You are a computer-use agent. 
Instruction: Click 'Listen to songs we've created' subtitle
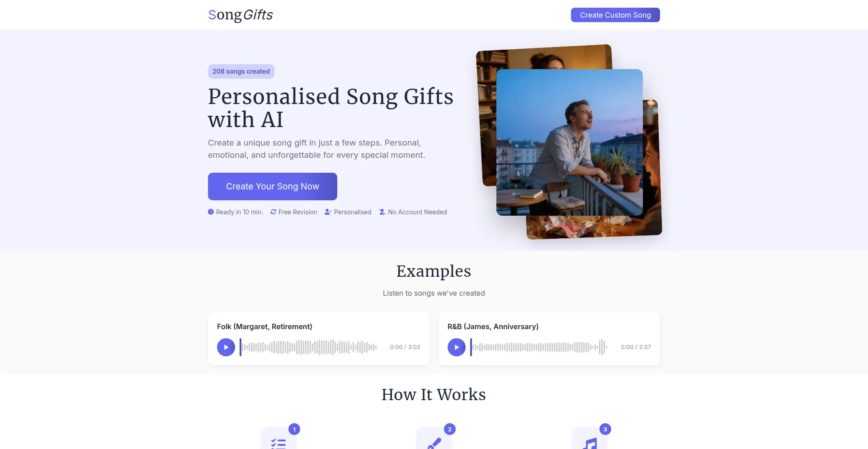pos(434,293)
